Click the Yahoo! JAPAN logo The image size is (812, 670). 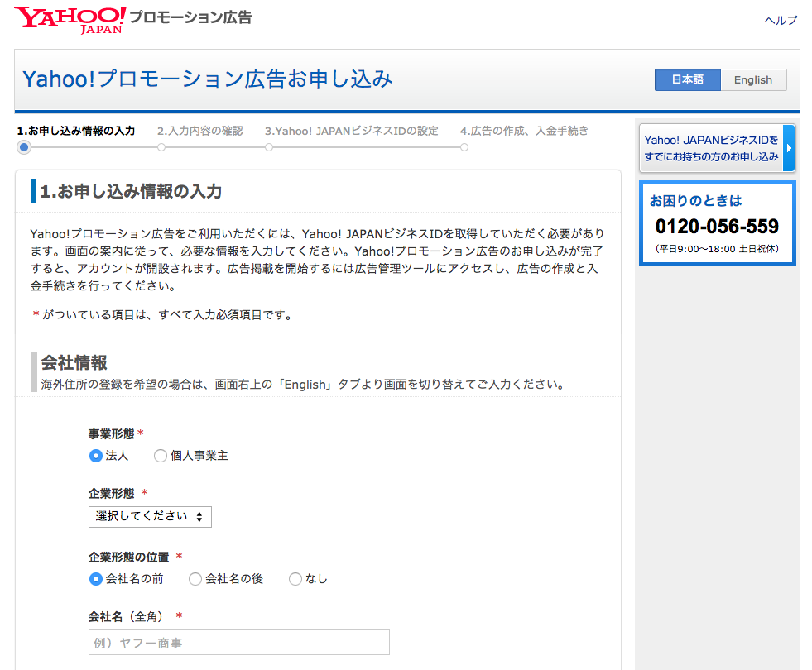(70, 20)
